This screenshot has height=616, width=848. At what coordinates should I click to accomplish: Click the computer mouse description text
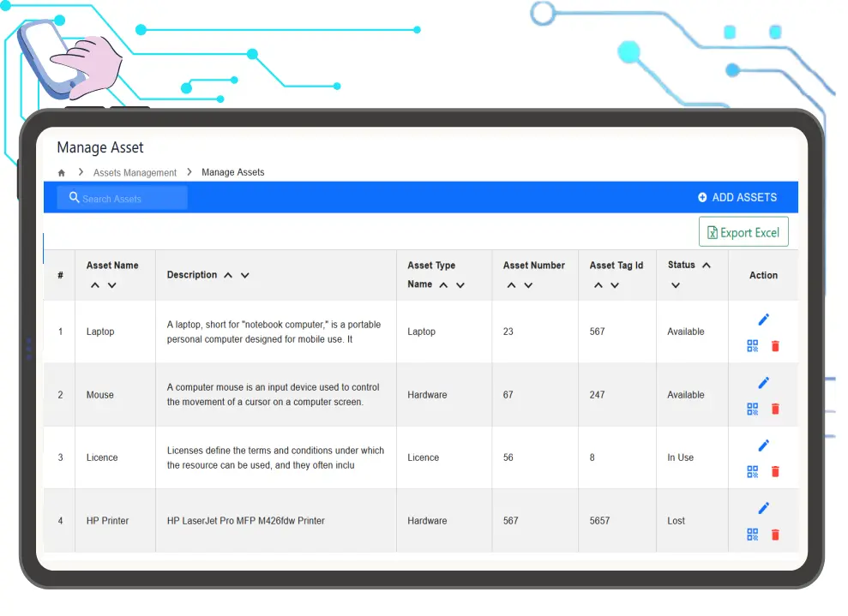click(x=274, y=394)
